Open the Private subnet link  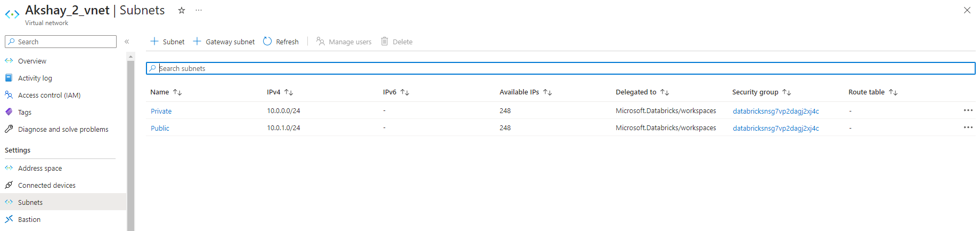[x=161, y=111]
